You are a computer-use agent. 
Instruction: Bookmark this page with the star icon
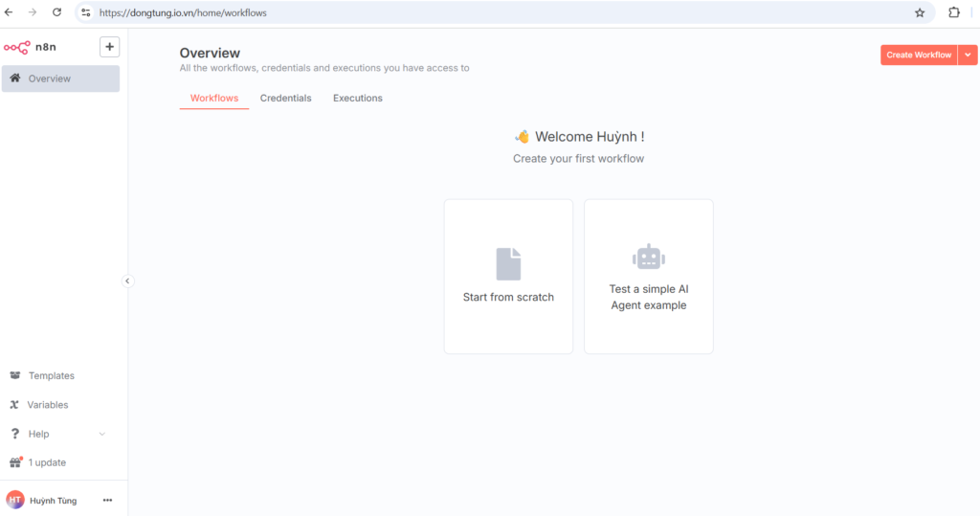point(920,12)
